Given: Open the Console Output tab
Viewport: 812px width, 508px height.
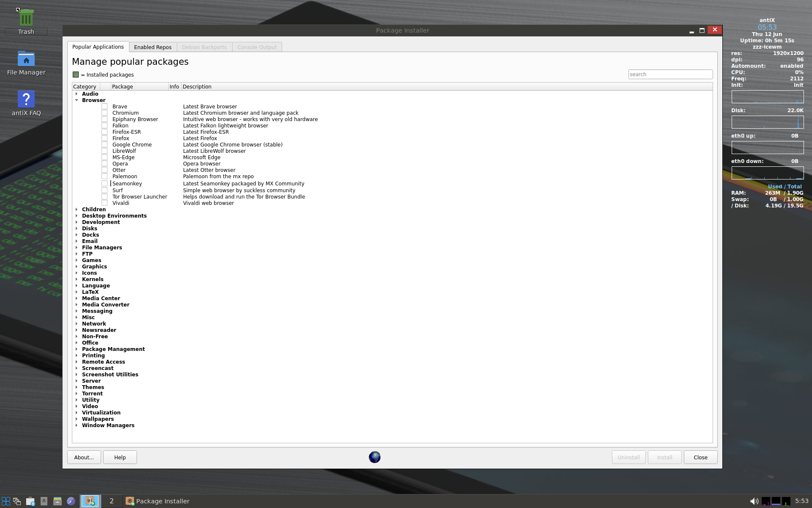Looking at the screenshot, I should click(257, 47).
